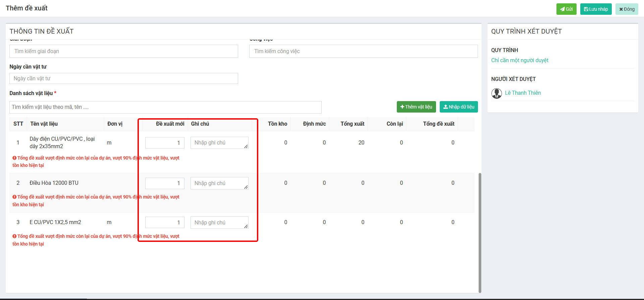Click the warning icon under Điều Hòa row
The image size is (644, 300).
tap(14, 197)
